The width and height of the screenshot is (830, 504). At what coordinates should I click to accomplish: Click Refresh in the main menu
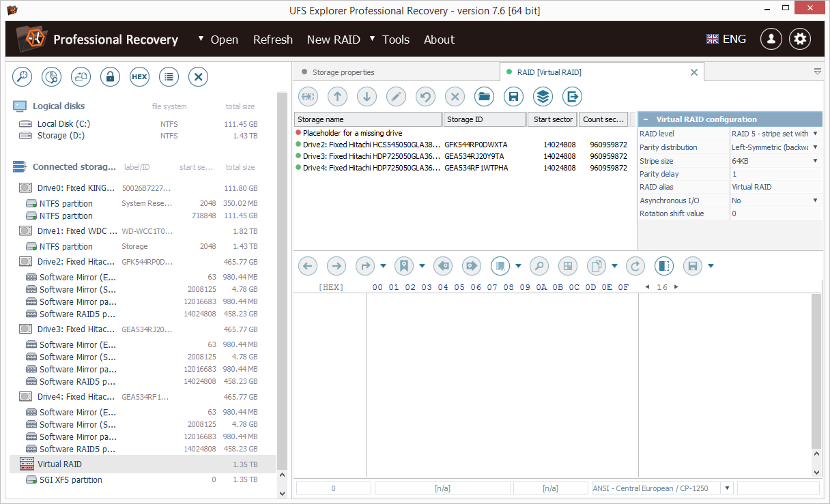point(273,40)
